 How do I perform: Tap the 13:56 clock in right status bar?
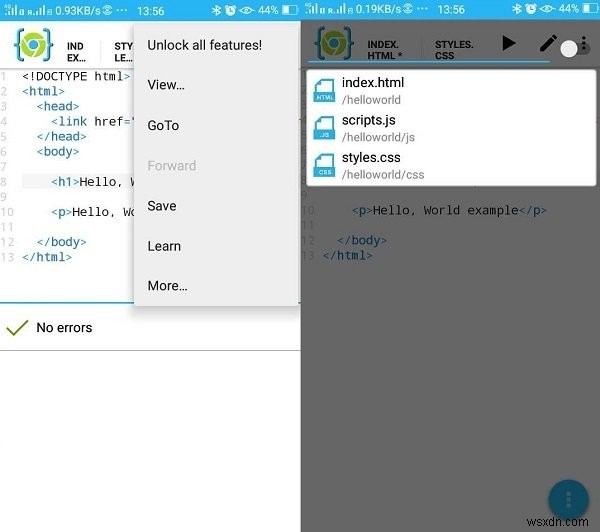[451, 9]
